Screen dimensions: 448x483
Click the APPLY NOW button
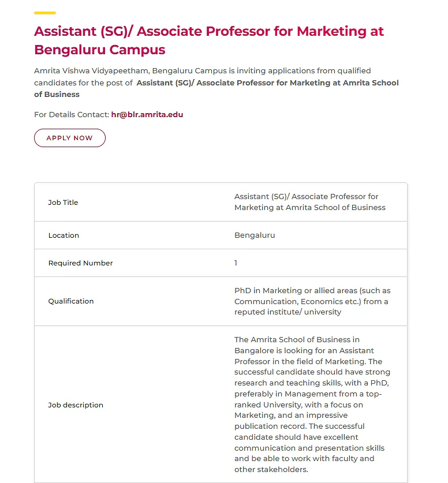tap(70, 138)
